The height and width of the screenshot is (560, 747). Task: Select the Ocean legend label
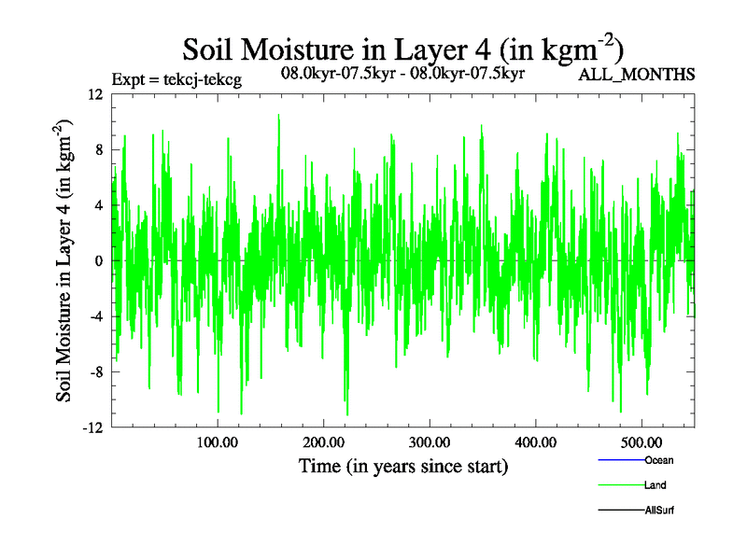coord(658,460)
